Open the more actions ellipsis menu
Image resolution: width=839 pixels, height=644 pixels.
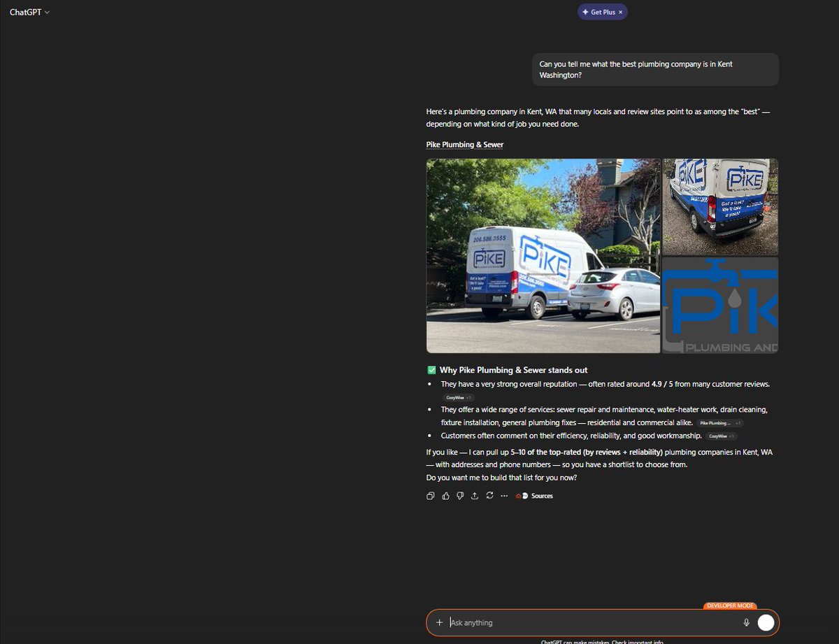[x=504, y=496]
